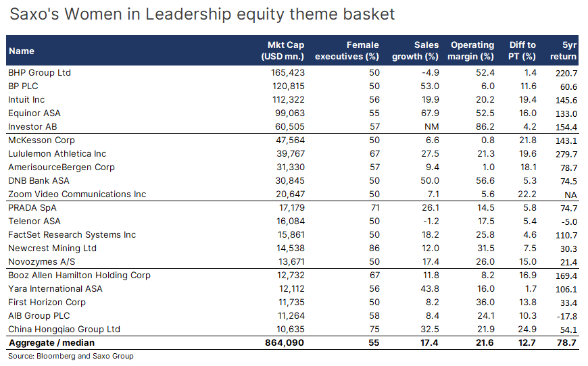Screen dimensions: 588x366
Task: Click the 5yr return column header
Action: (564, 51)
